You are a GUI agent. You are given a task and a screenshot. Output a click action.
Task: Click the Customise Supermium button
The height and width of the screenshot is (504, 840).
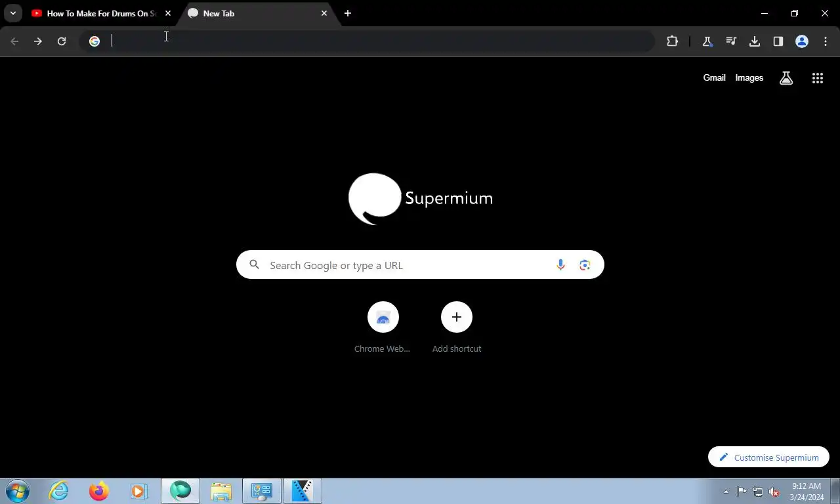(x=768, y=457)
